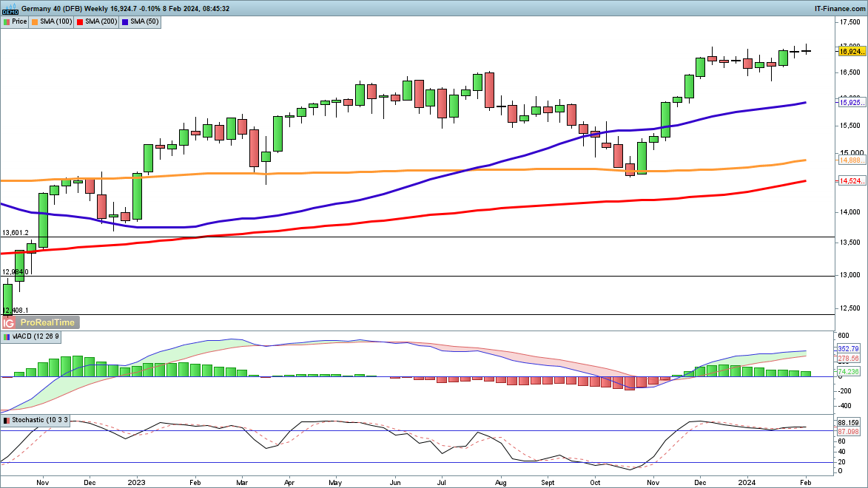Click the MACD value label 352.79
The width and height of the screenshot is (868, 488).
coord(848,348)
